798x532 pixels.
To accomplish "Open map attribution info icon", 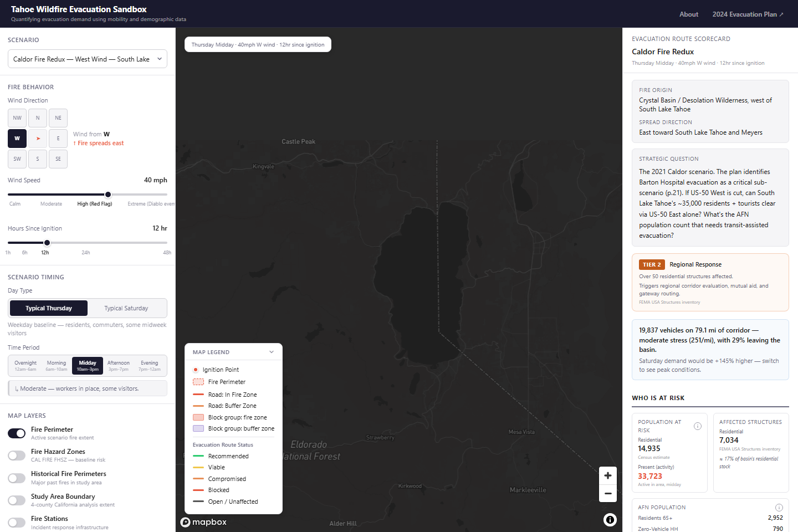I will click(610, 519).
